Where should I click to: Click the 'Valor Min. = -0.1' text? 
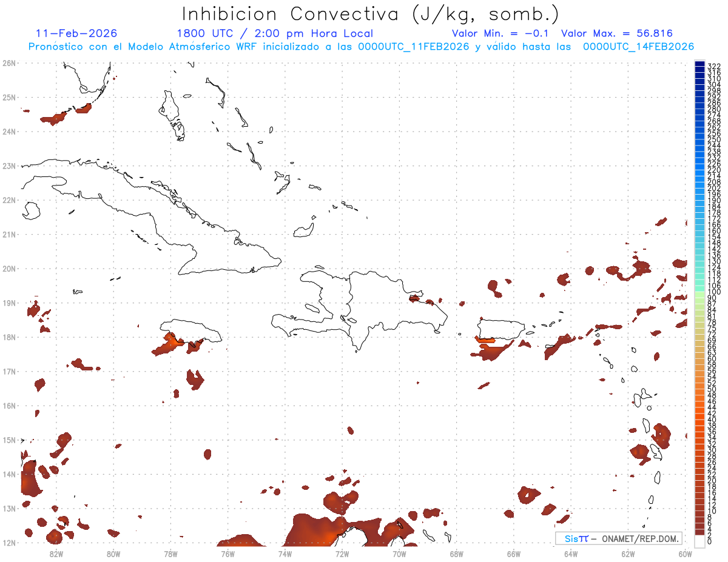point(500,33)
